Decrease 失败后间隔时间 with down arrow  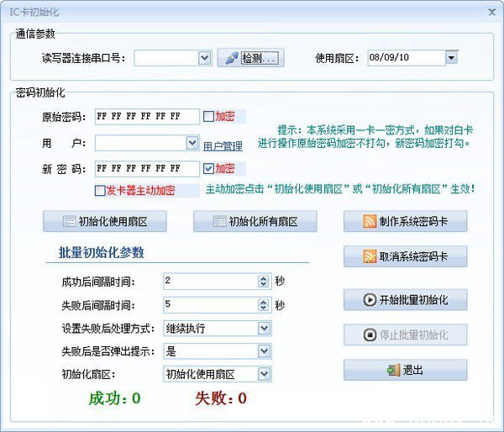click(x=263, y=308)
